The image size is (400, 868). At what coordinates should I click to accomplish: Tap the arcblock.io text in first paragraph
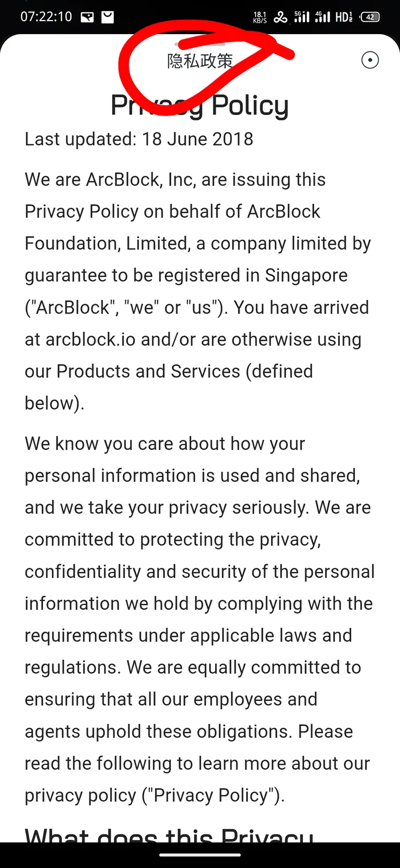click(x=91, y=340)
